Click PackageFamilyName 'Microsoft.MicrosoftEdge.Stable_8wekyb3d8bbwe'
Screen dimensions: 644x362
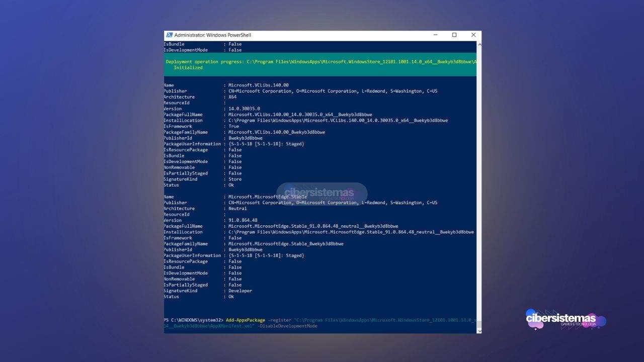pyautogui.click(x=286, y=244)
